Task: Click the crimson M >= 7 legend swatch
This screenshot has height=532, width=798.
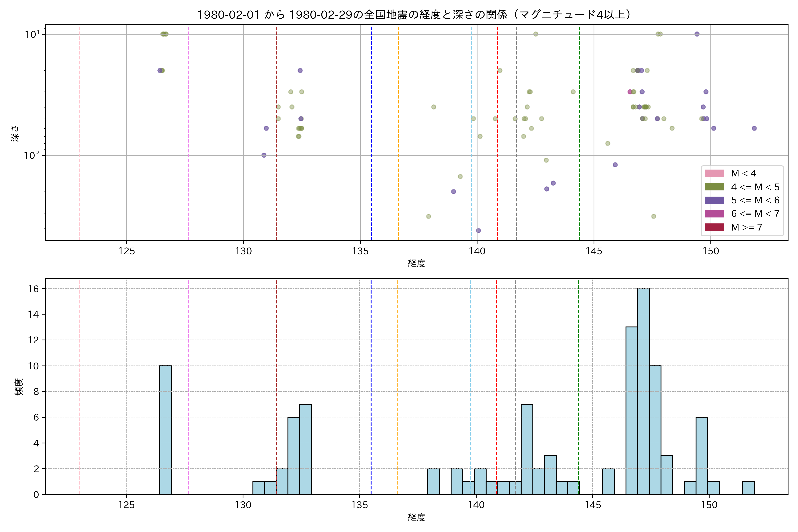Action: [714, 227]
